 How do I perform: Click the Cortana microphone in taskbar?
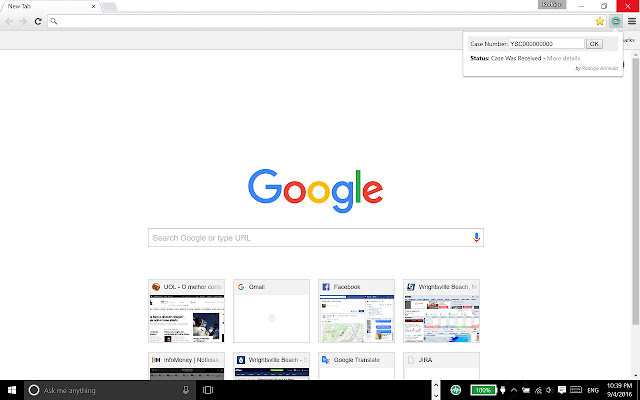186,390
